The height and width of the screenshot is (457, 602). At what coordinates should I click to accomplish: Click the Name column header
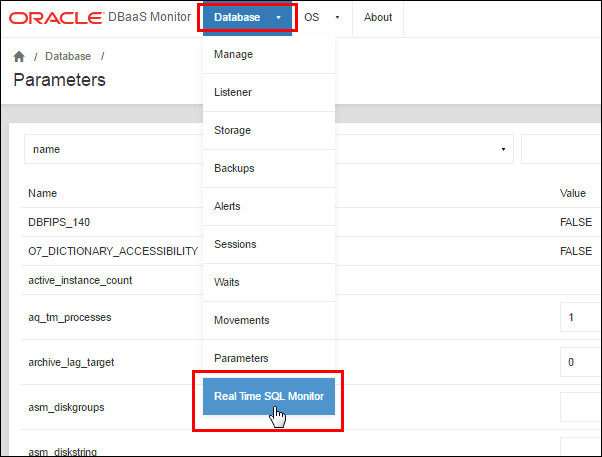(x=42, y=193)
